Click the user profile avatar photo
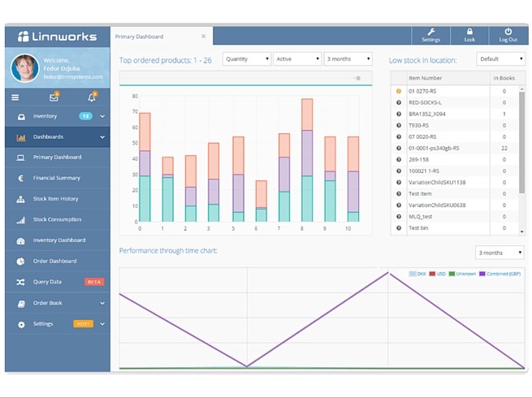Screen dimensions: 532x398 (24, 68)
